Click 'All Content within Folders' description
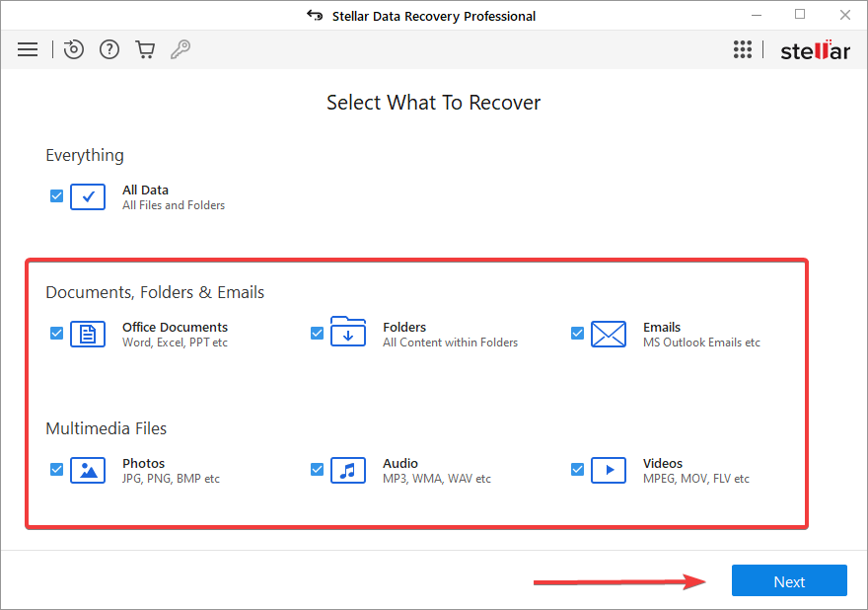 tap(450, 343)
